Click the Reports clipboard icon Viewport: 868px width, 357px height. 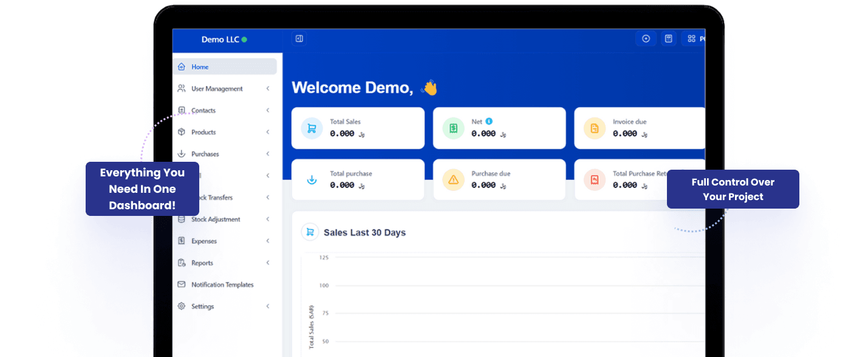click(181, 263)
